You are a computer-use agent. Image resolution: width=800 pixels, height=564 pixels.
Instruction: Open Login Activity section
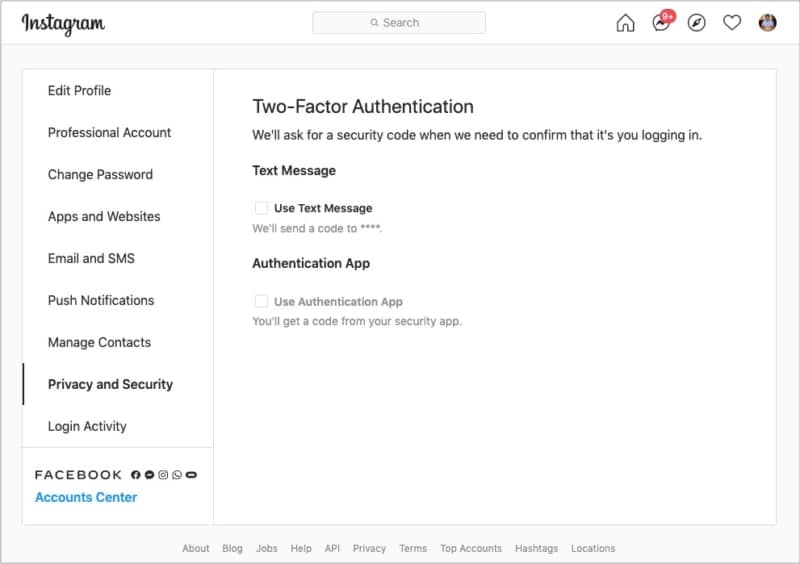[87, 426]
